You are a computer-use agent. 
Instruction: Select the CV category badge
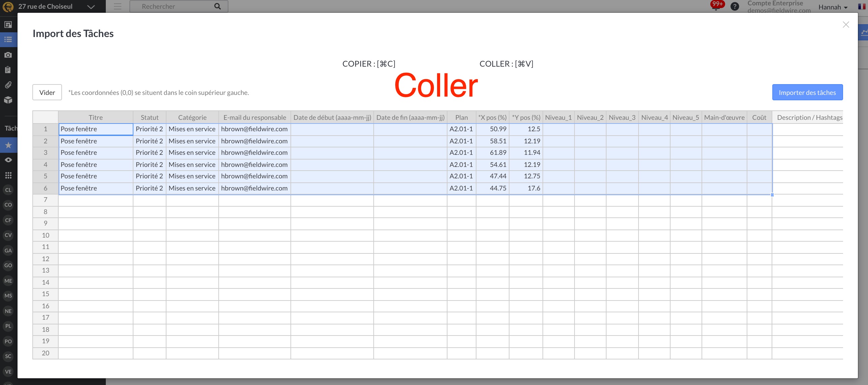8,235
